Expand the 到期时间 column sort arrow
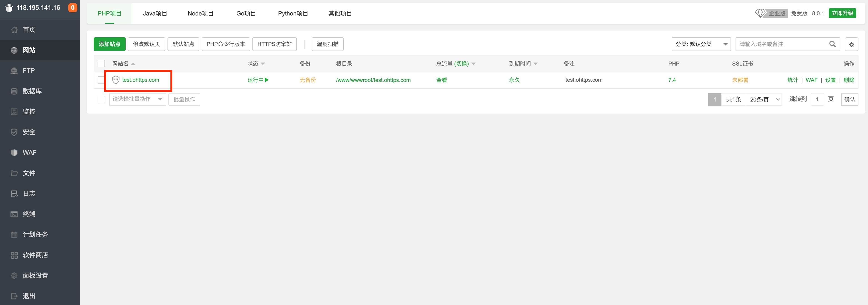The width and height of the screenshot is (868, 305). [536, 64]
